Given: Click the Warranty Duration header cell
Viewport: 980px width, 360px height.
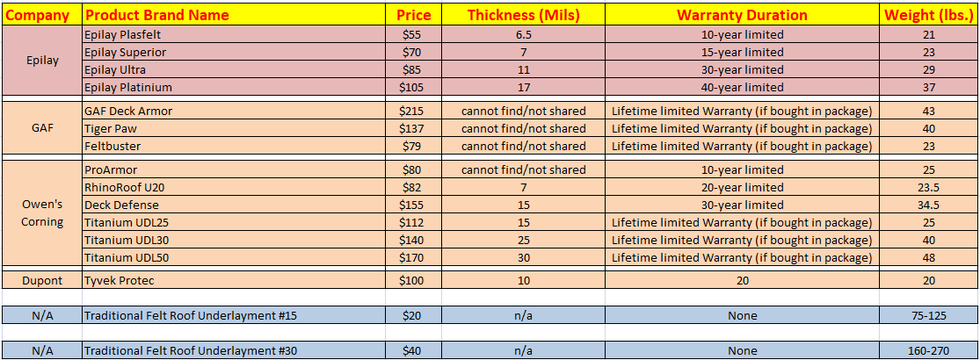Looking at the screenshot, I should pyautogui.click(x=743, y=14).
